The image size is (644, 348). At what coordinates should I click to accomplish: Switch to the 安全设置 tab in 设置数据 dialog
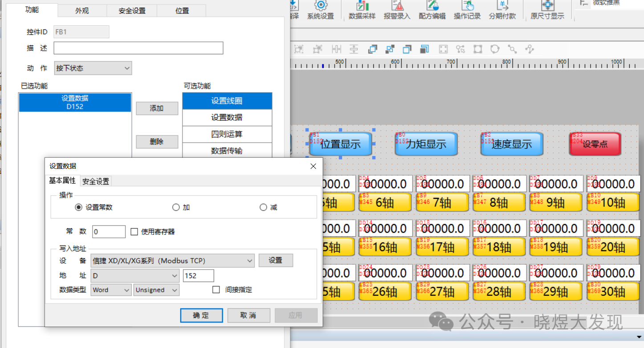tap(96, 181)
